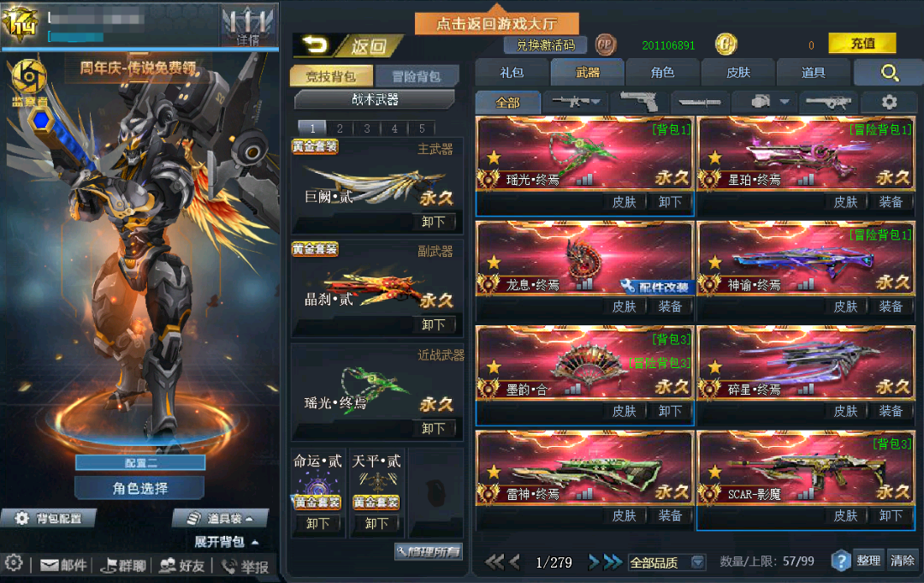Select backpack slot number 3
Screen dimensions: 924x583
coord(367,128)
